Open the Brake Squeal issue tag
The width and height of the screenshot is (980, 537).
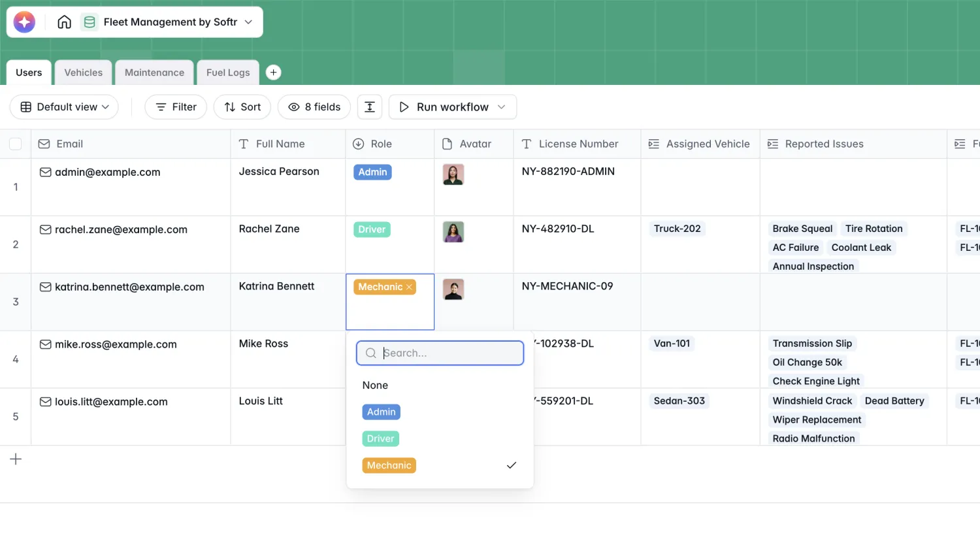tap(802, 229)
